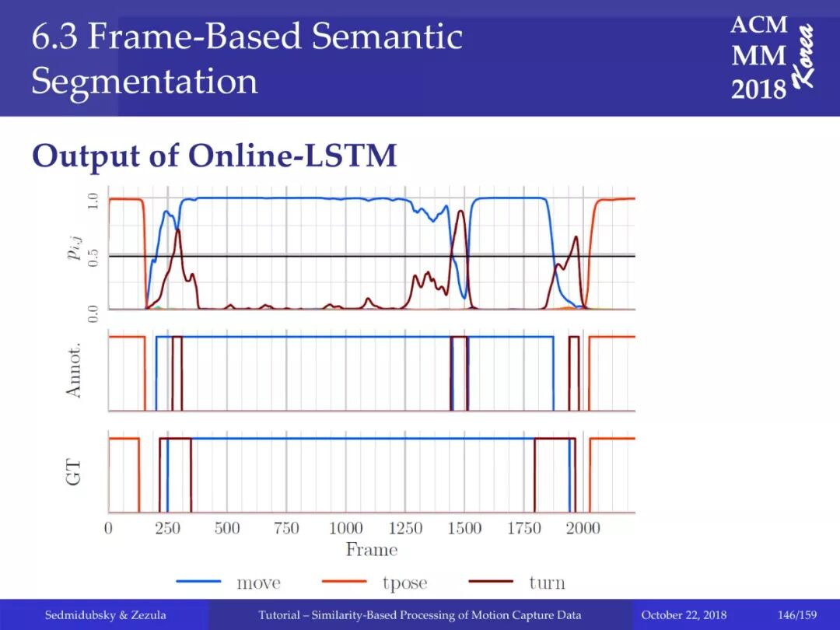Click the blue move legend line
The height and width of the screenshot is (630, 840).
pos(198,581)
